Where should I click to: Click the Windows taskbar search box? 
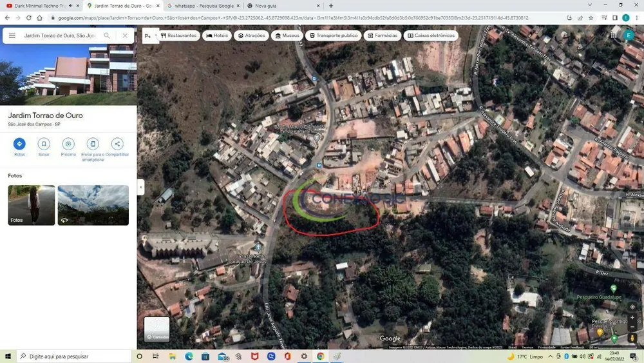click(x=74, y=357)
